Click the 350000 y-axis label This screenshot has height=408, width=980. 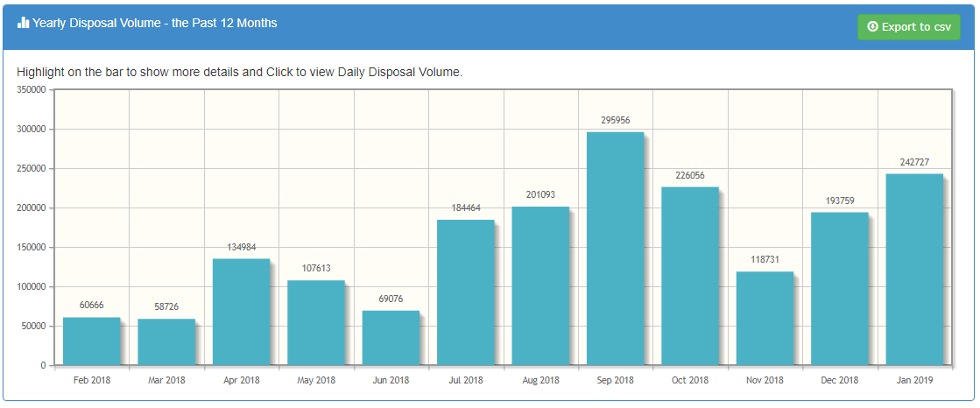(33, 90)
